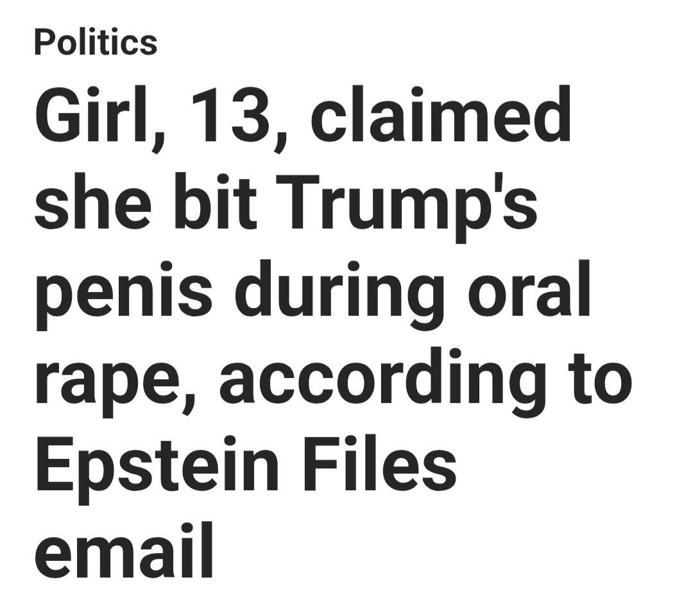Open the Politics category link
The width and height of the screenshot is (693, 616).
[96, 42]
